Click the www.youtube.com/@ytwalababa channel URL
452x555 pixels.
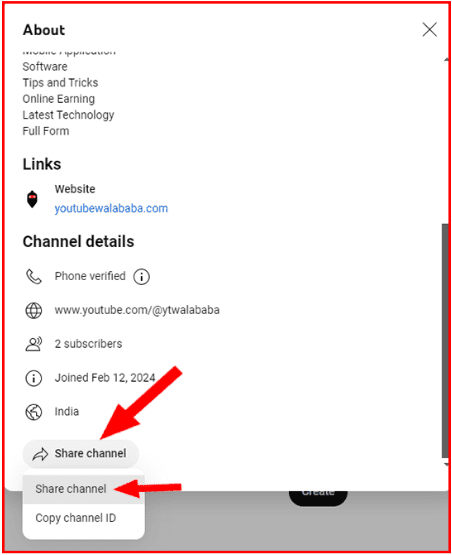click(137, 310)
